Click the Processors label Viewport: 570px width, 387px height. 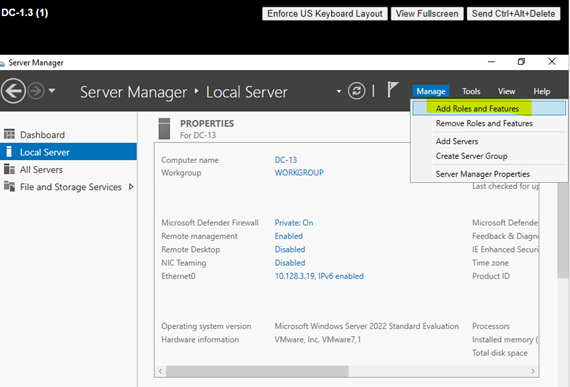point(491,326)
